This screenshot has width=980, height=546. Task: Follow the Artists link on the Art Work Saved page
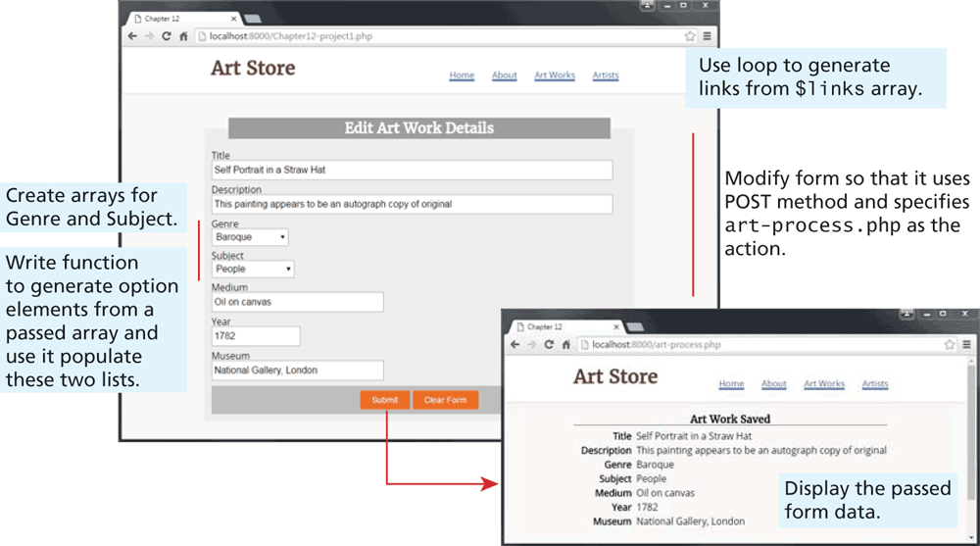[875, 384]
